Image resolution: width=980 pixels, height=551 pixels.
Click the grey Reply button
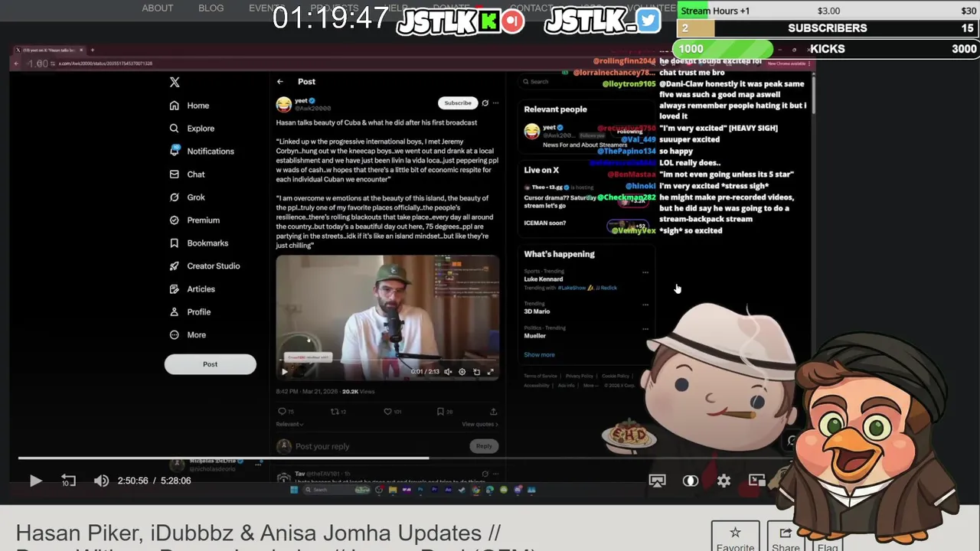[484, 446]
